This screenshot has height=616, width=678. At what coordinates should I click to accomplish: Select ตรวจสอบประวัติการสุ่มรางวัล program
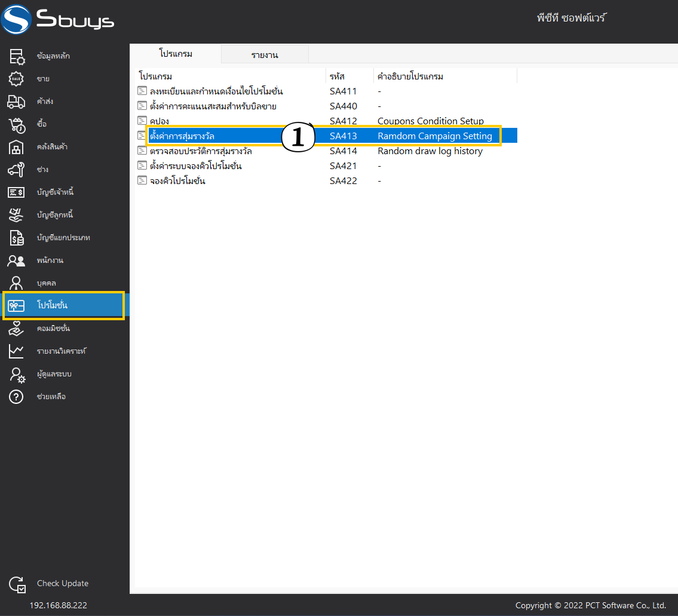click(201, 151)
